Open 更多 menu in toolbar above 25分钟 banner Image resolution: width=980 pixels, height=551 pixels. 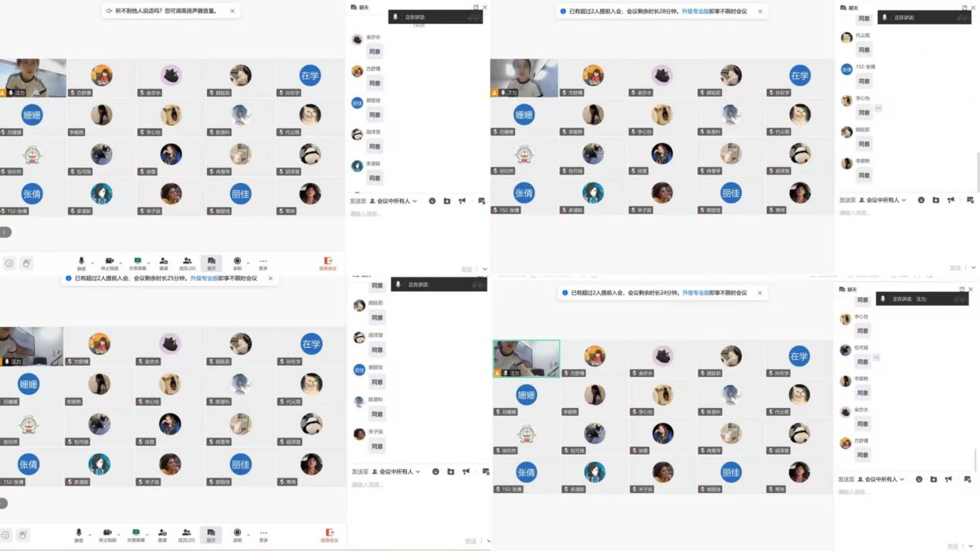(x=263, y=264)
